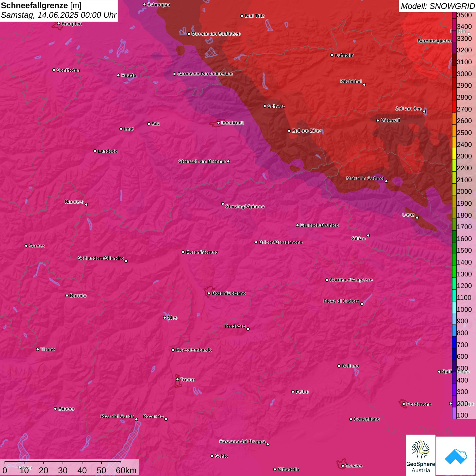Click the Pieve di Cadore label
Viewport: 476px width, 476px height.
coord(341,301)
